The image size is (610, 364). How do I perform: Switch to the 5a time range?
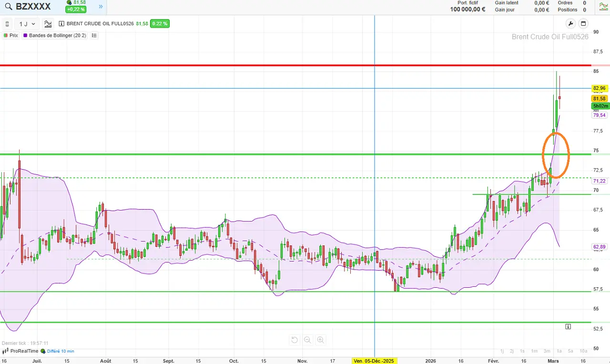570,351
